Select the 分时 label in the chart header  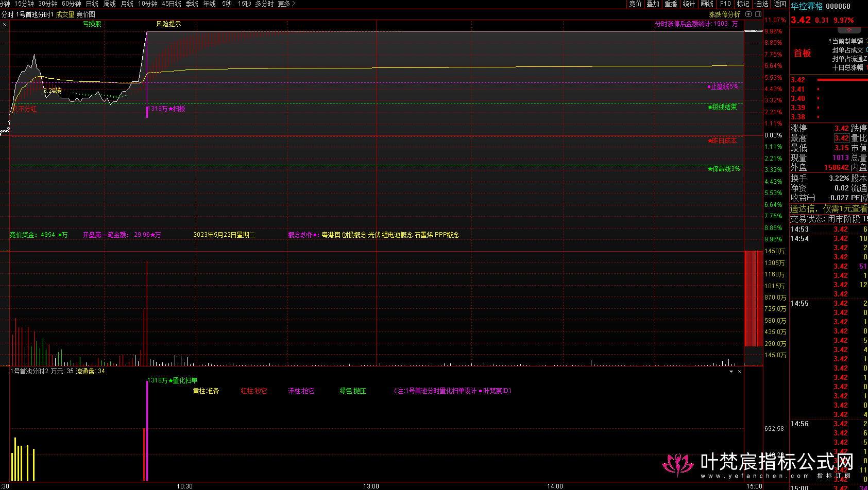click(7, 14)
